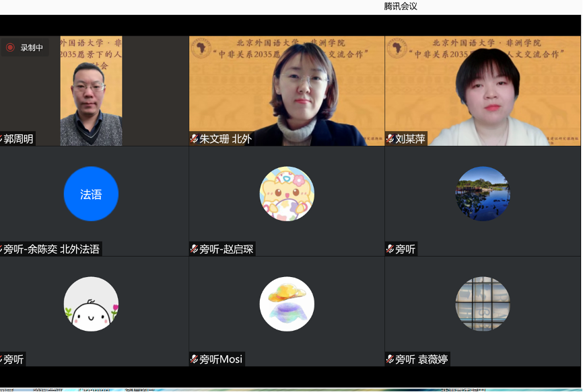Click muted mic icon beside 刘某萍
Screen dimensions: 583x392
[390, 139]
